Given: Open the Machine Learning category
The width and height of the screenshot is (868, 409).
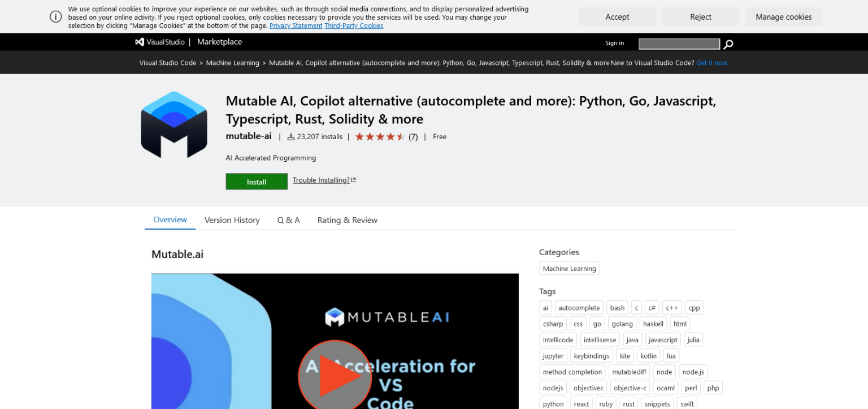Looking at the screenshot, I should coord(569,268).
